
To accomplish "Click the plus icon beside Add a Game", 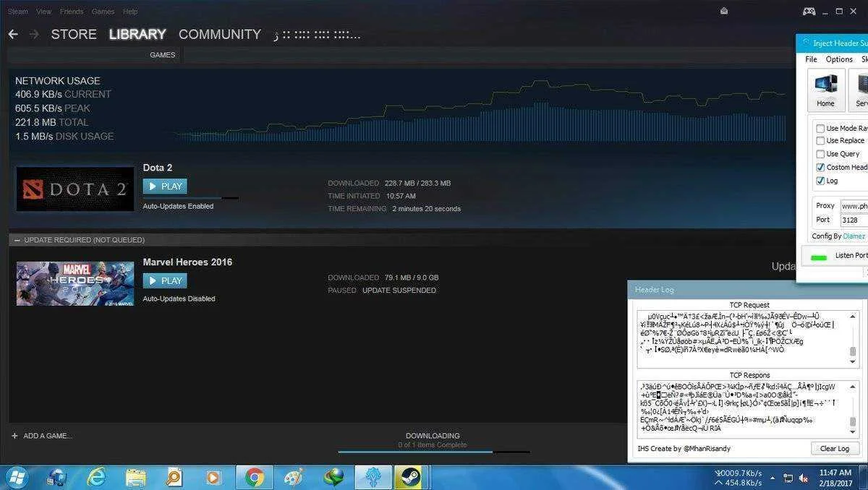I will click(14, 436).
